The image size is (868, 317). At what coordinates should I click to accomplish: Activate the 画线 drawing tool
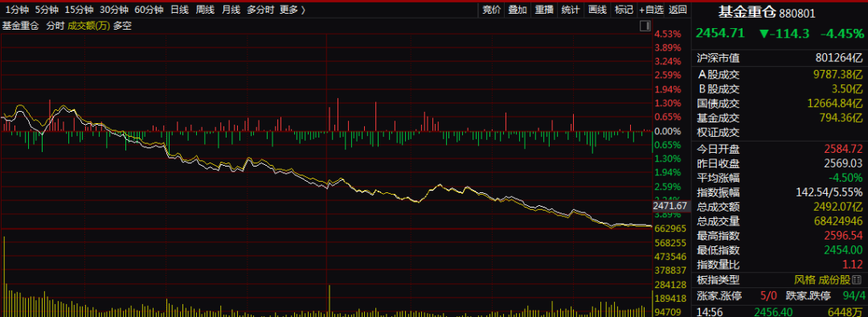point(596,10)
